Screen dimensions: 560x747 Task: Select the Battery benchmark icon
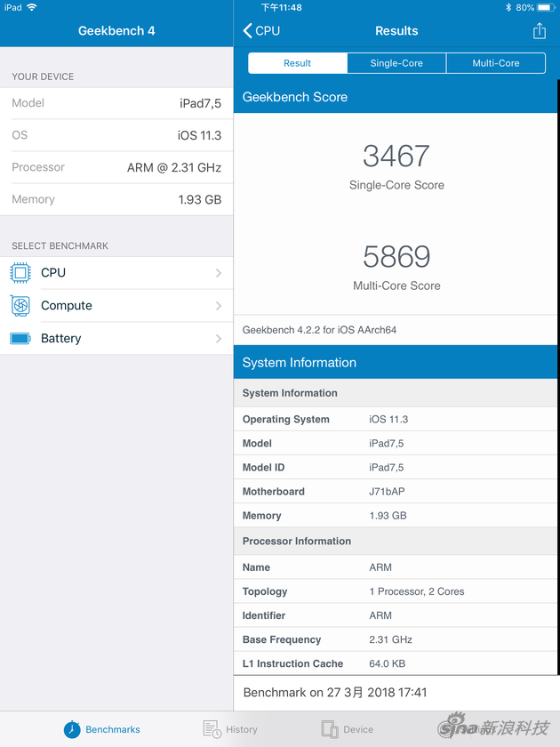[20, 339]
